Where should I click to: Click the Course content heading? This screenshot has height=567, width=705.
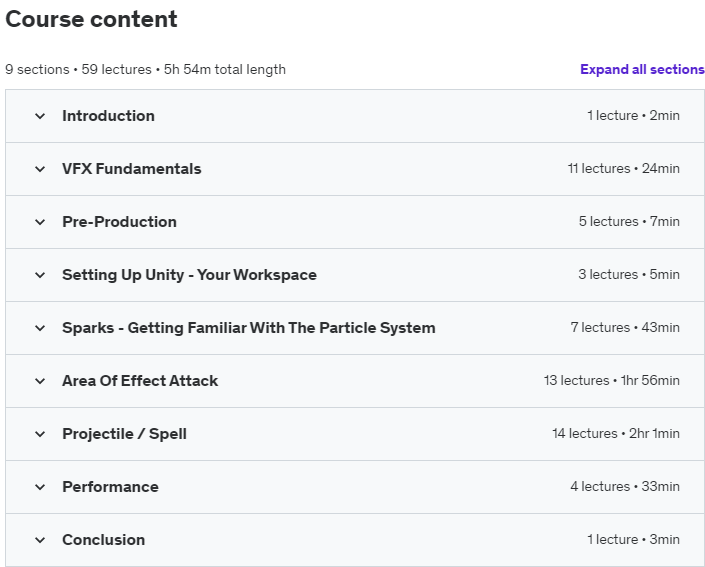point(91,19)
